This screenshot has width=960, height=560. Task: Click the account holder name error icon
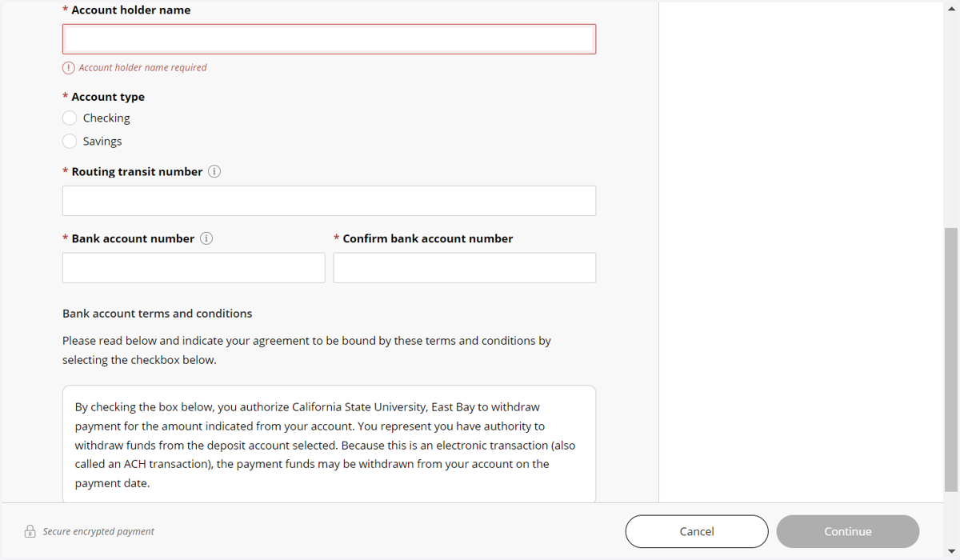pos(69,68)
